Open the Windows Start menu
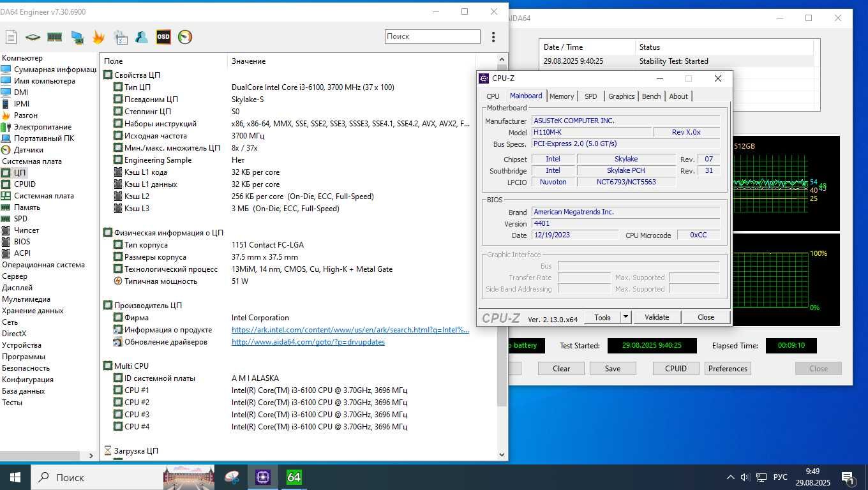 click(15, 477)
